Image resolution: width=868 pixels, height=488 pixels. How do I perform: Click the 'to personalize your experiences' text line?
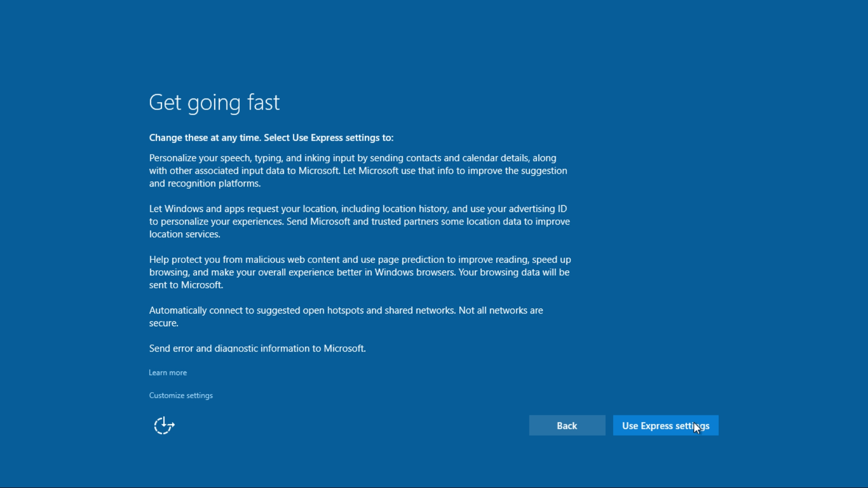coord(359,221)
